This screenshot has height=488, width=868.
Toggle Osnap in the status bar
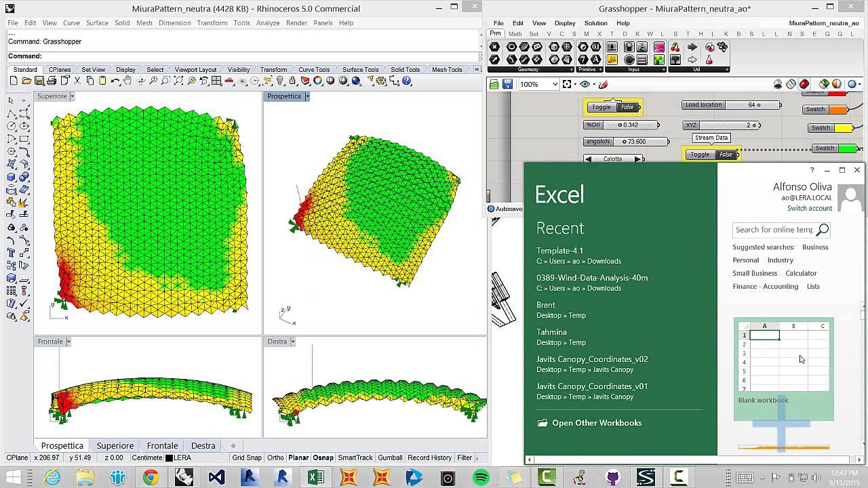[323, 457]
